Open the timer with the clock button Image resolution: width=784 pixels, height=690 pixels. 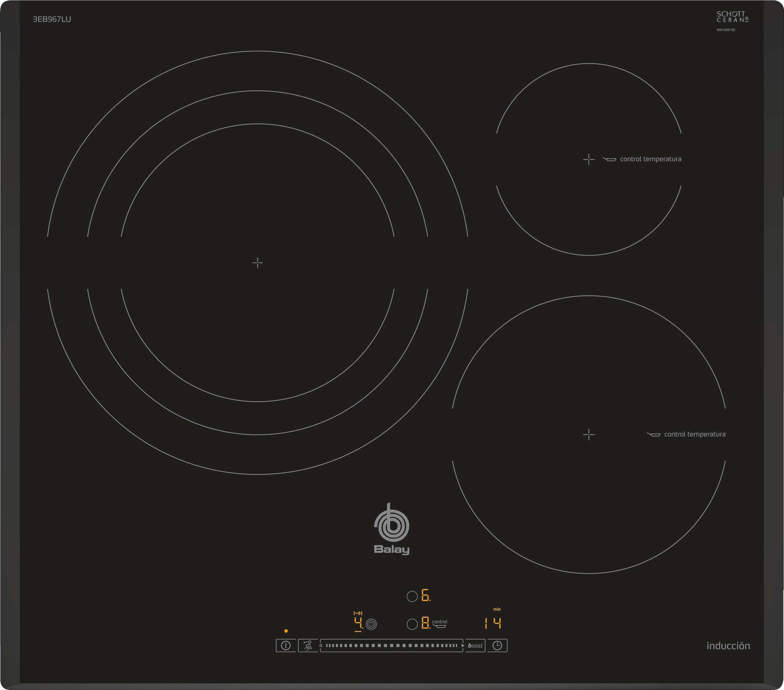[x=498, y=645]
